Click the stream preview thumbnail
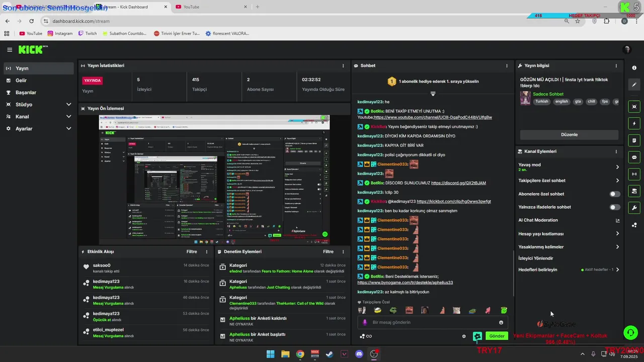Image resolution: width=644 pixels, height=362 pixels. (x=214, y=179)
